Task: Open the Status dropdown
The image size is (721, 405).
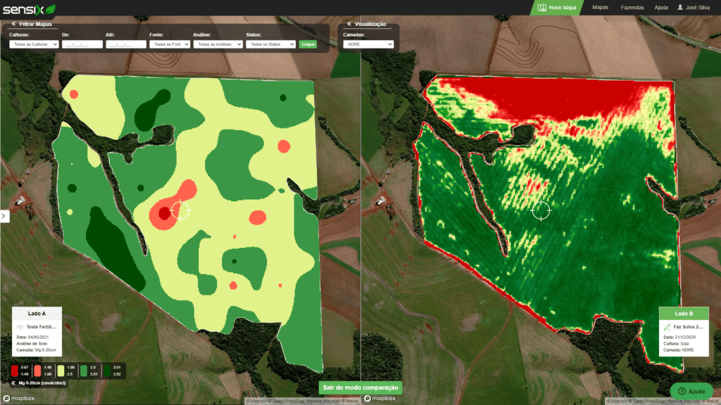Action: (x=270, y=44)
